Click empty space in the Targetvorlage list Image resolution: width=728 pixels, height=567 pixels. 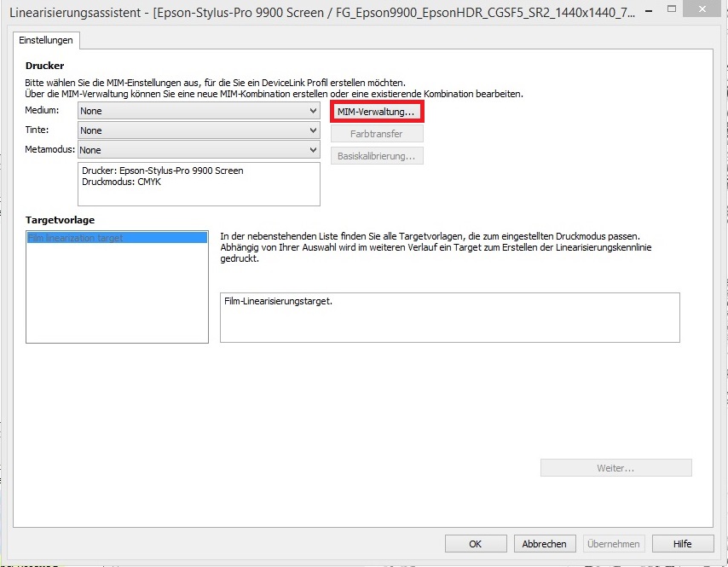tap(117, 298)
